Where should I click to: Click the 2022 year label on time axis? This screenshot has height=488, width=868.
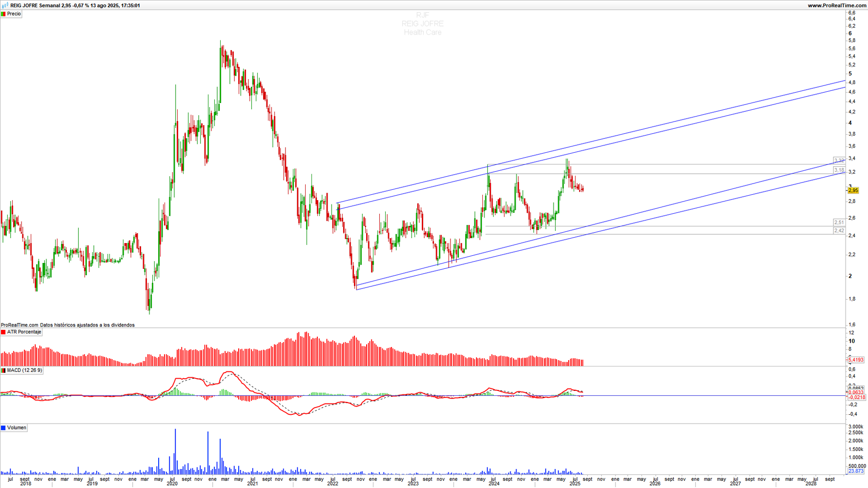coord(332,484)
